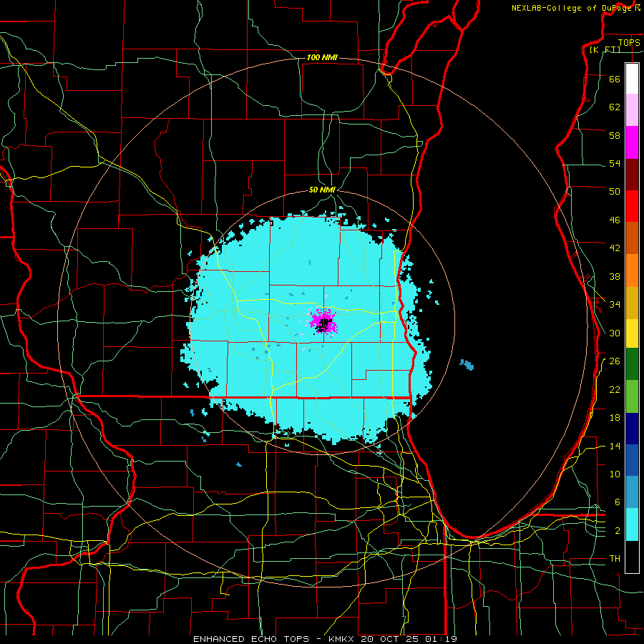Click the legend value 6
Image resolution: width=644 pixels, height=644 pixels.
pos(618,502)
